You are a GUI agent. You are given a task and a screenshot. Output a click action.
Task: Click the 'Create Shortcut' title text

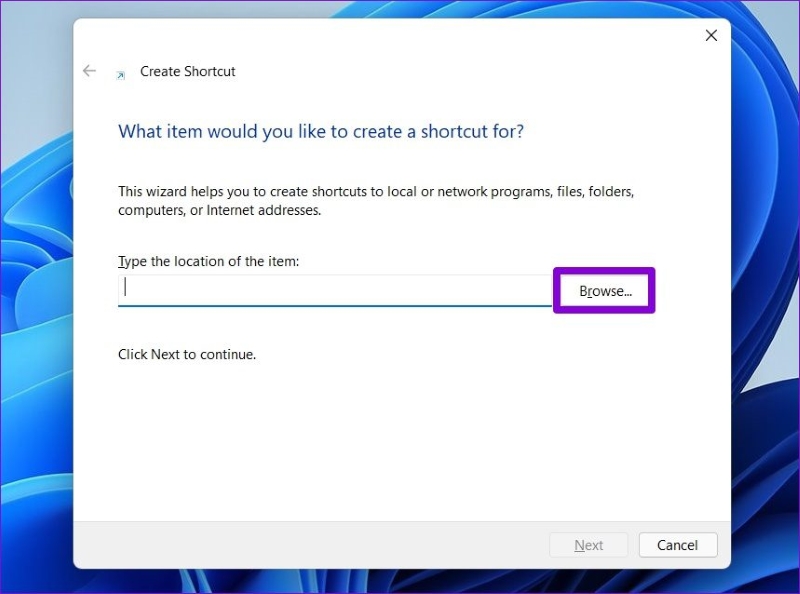pos(188,72)
